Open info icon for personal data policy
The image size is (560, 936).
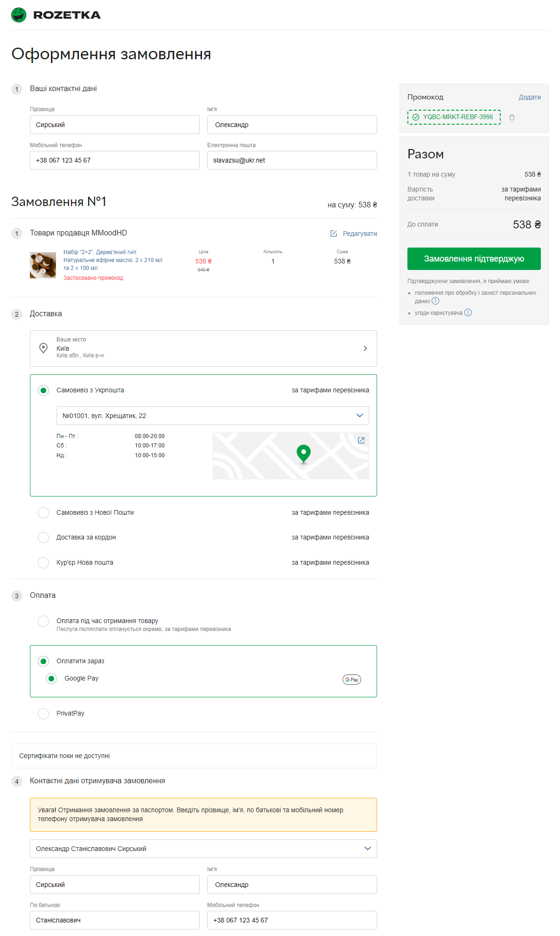point(435,301)
